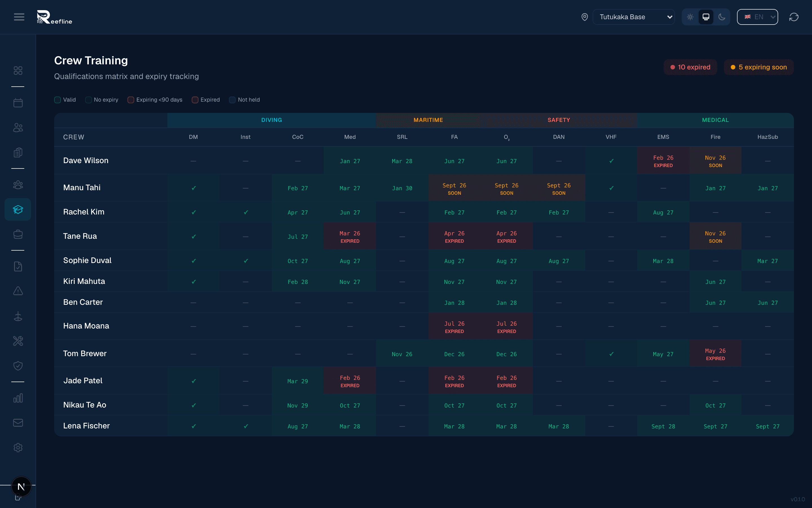The image size is (812, 508).
Task: Open the document checkmark icon in sidebar
Action: pos(18,266)
